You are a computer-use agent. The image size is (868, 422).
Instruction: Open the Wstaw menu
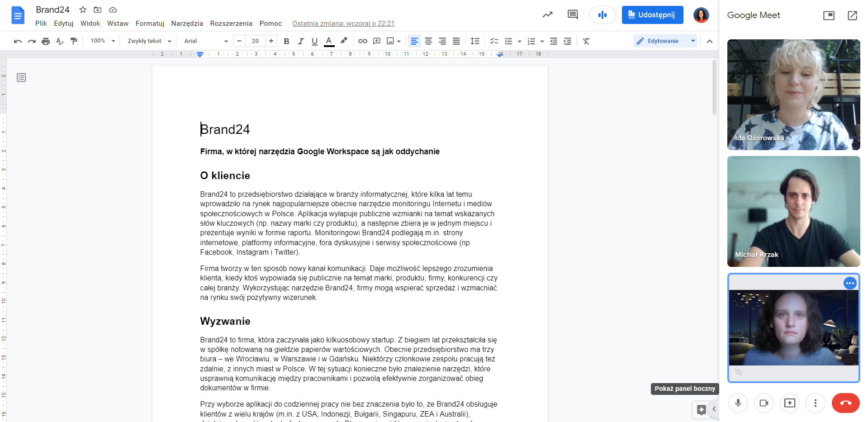tap(118, 24)
